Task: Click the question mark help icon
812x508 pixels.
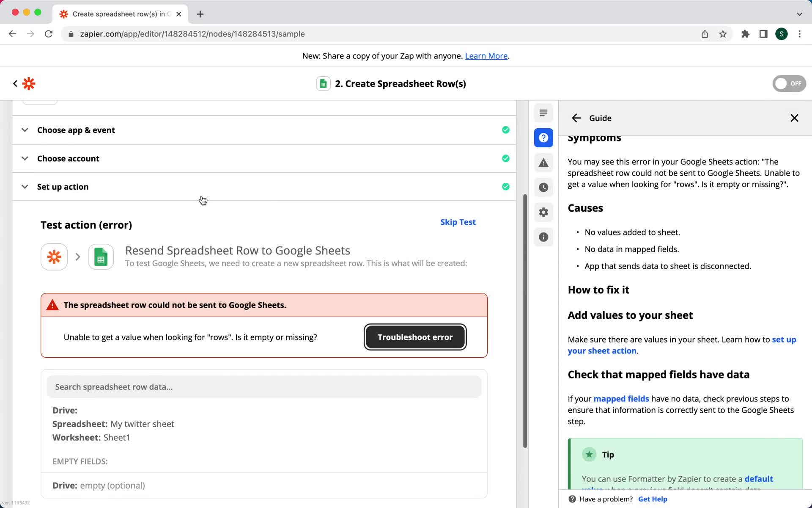Action: point(543,138)
